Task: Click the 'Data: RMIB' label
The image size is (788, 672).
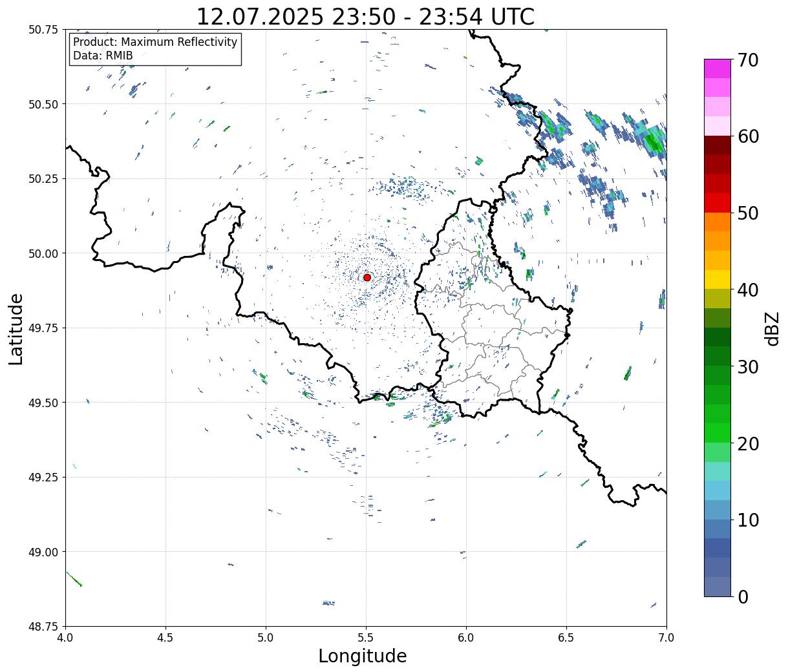Action: (103, 56)
